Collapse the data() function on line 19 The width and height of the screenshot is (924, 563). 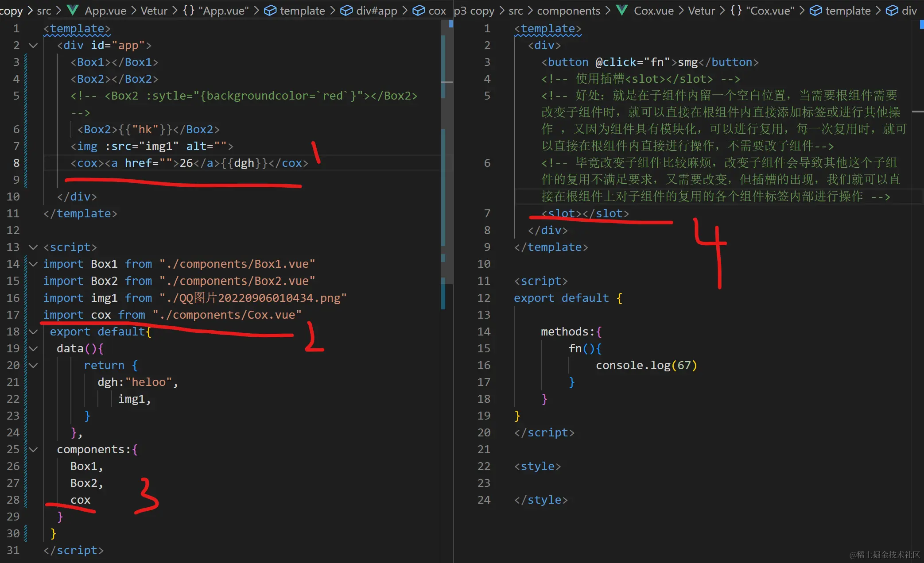click(33, 348)
